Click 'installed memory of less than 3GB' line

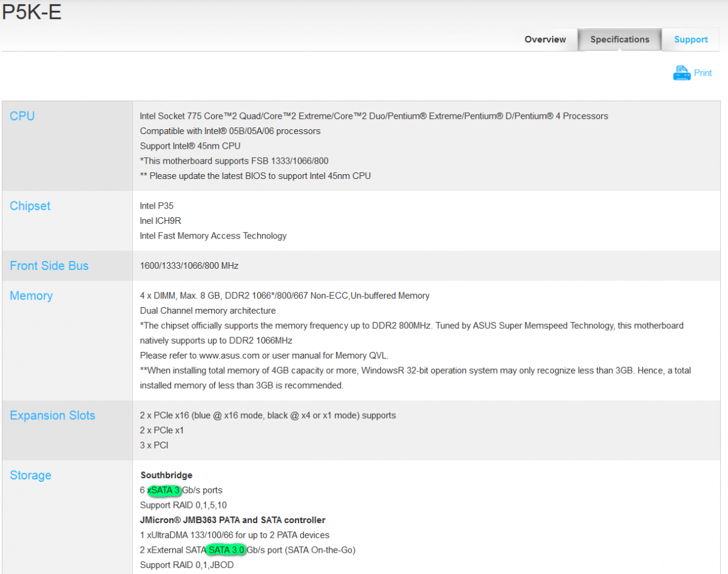(x=241, y=385)
